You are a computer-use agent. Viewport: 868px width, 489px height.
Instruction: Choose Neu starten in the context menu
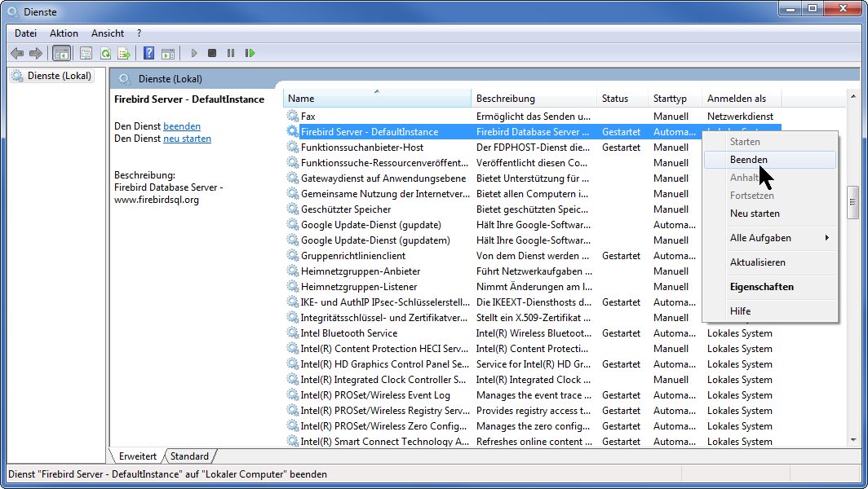point(769,213)
